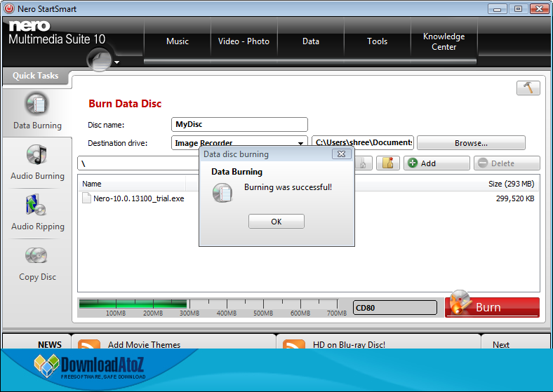This screenshot has height=392, width=553.
Task: Open the Music tab
Action: point(178,41)
